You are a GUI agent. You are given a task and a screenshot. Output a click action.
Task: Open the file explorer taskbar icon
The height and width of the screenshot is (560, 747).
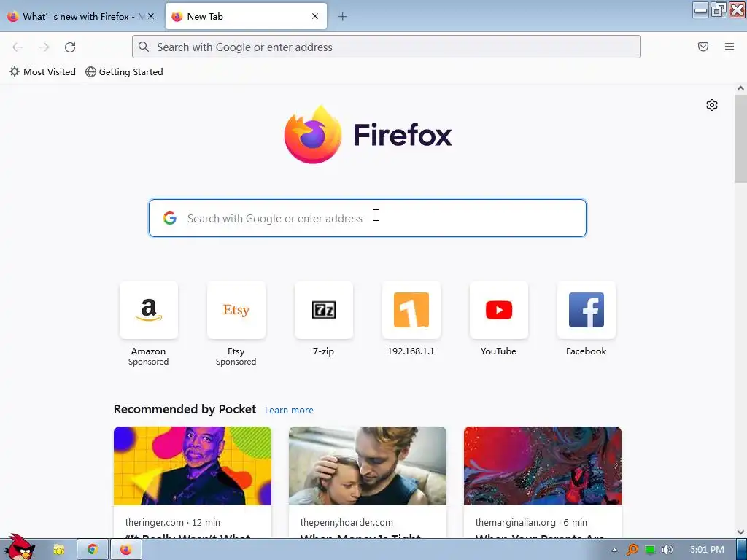click(58, 550)
